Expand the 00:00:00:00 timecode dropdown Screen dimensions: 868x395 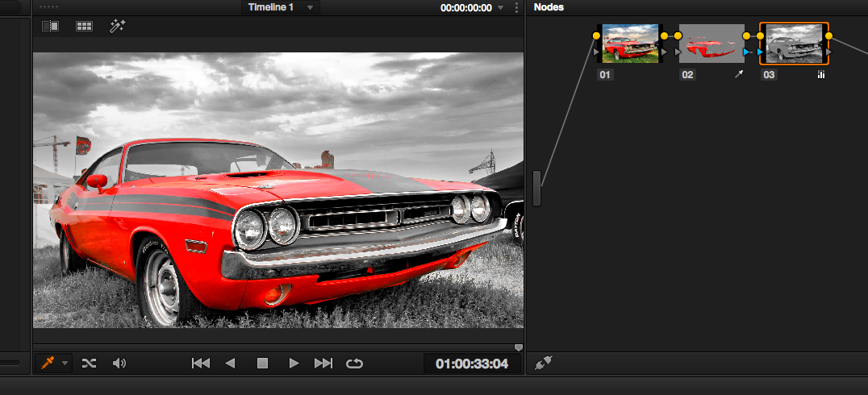pos(500,7)
